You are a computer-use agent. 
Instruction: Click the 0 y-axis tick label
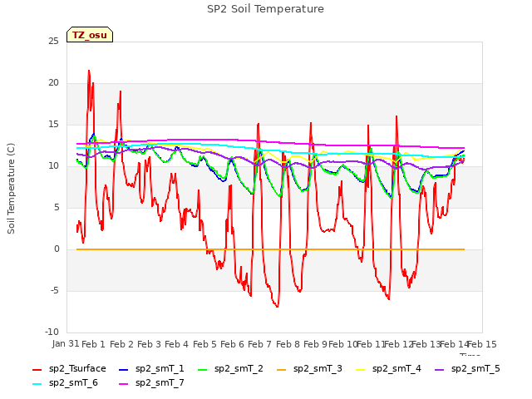(57, 249)
